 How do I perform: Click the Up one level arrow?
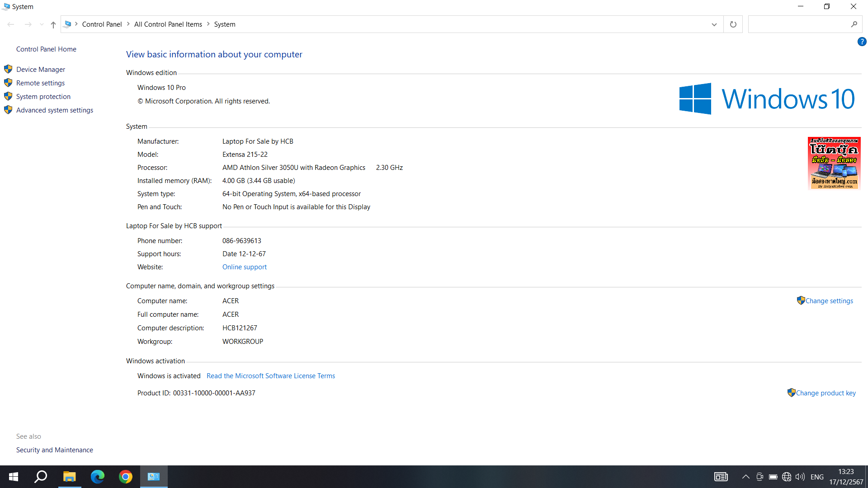[x=53, y=24]
